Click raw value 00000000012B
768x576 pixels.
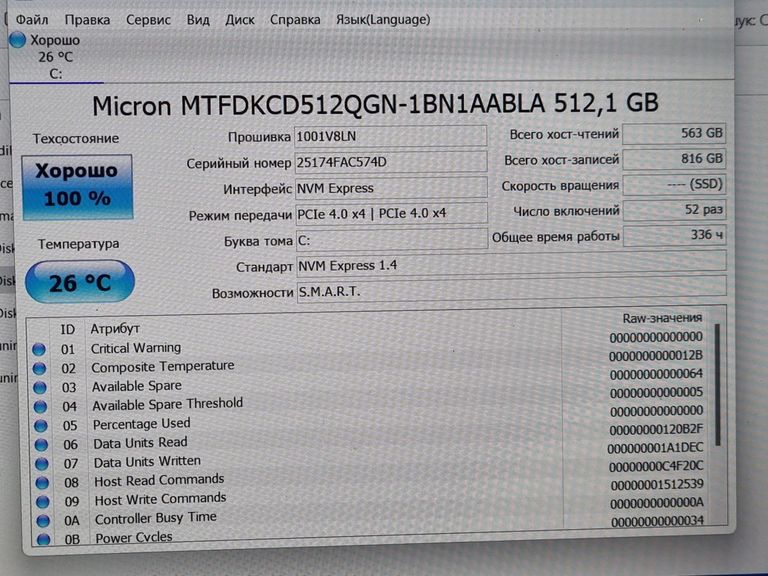tap(656, 356)
